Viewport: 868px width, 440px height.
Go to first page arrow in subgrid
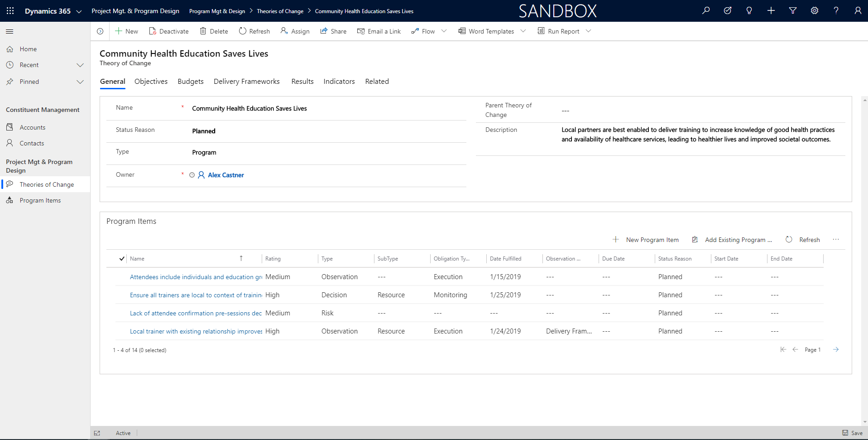pyautogui.click(x=783, y=349)
